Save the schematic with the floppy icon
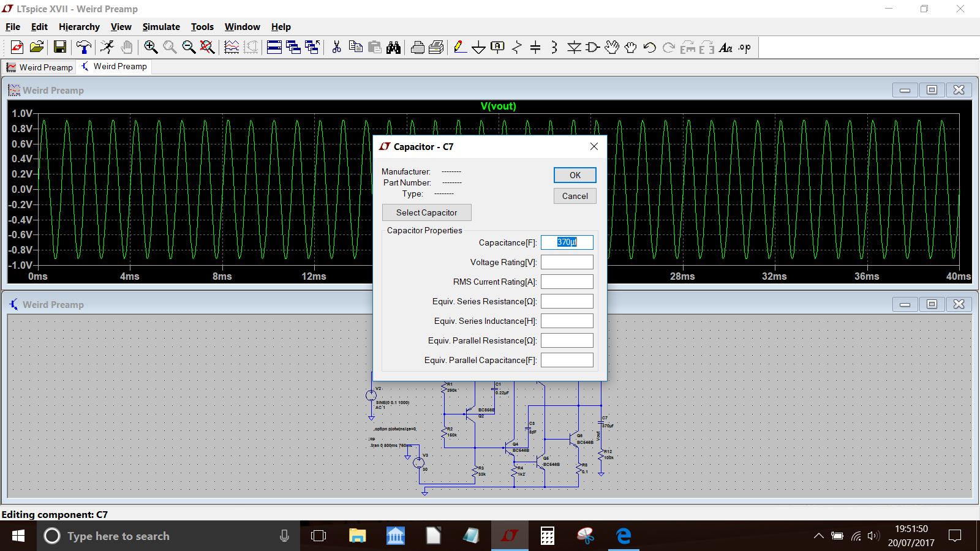The image size is (980, 551). click(59, 47)
